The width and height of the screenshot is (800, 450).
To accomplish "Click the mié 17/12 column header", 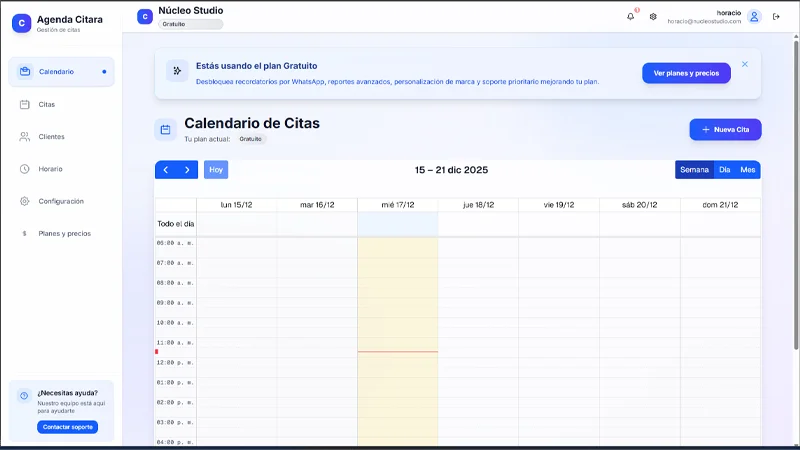I will point(397,205).
